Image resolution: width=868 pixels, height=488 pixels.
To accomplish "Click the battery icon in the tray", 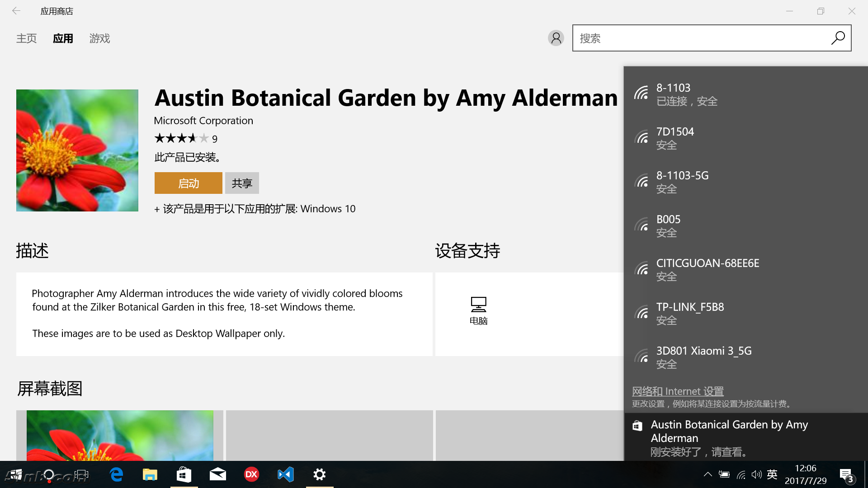I will 724,474.
